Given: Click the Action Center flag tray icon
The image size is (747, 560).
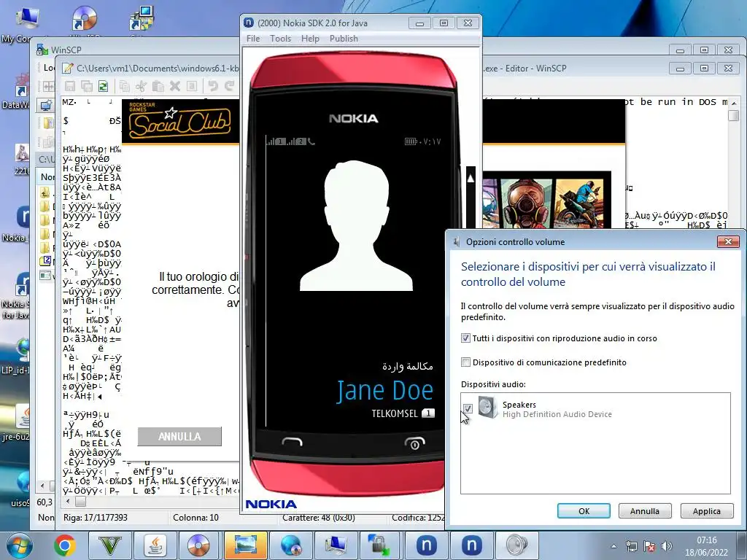Looking at the screenshot, I should tap(649, 546).
